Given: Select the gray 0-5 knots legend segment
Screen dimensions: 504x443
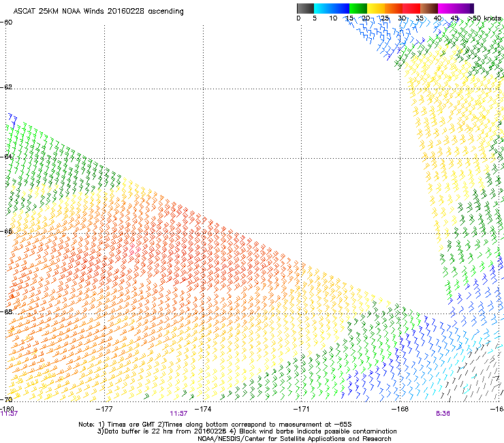Looking at the screenshot, I should click(305, 8).
